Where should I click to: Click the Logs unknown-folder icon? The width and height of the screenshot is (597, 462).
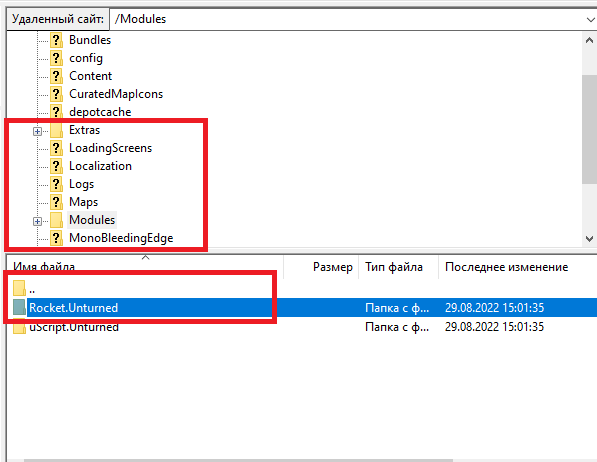[56, 184]
